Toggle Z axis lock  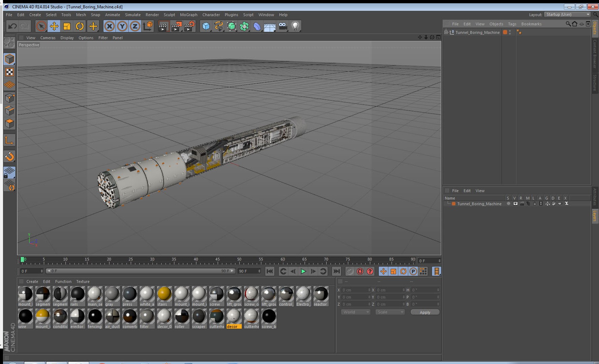tap(135, 26)
